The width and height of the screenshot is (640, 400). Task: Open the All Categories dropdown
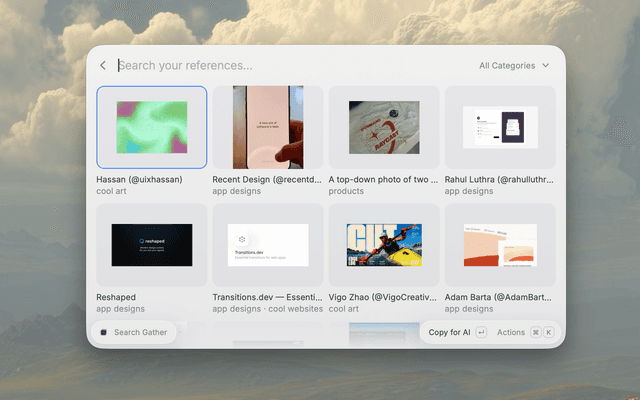[514, 65]
